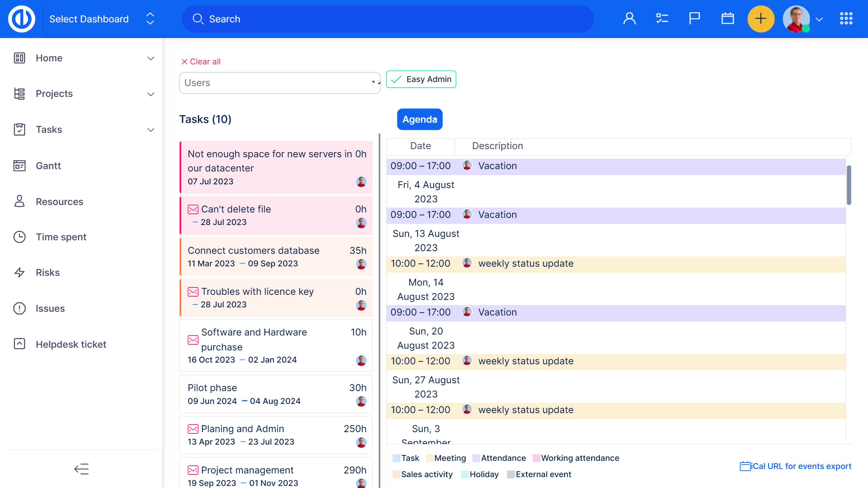Collapse sidebar using bottom arrow icon

pos(81,469)
